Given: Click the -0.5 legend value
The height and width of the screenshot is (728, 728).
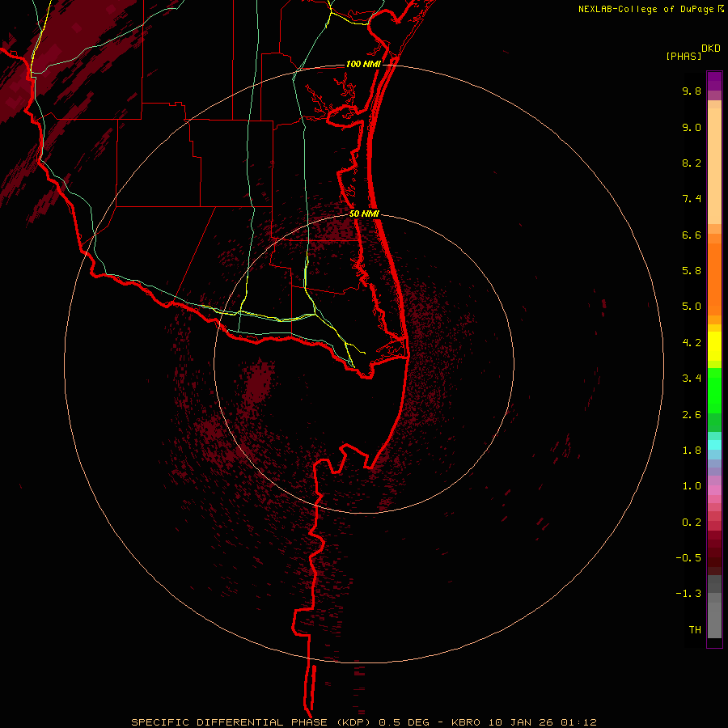Looking at the screenshot, I should 688,558.
